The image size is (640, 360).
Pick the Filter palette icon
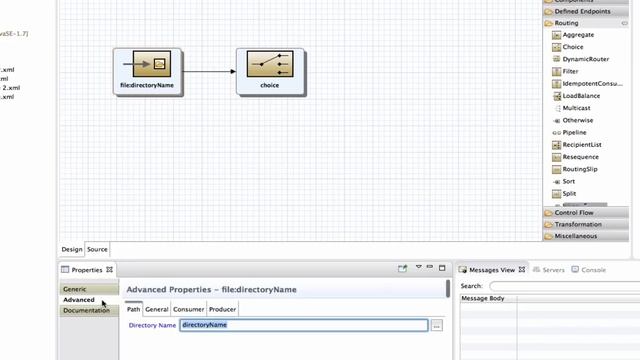(x=556, y=72)
